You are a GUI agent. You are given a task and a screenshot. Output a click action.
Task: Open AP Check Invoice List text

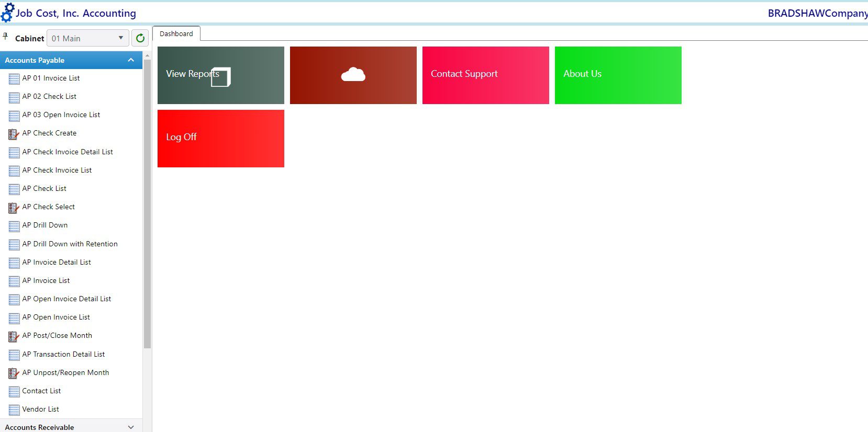(x=57, y=170)
